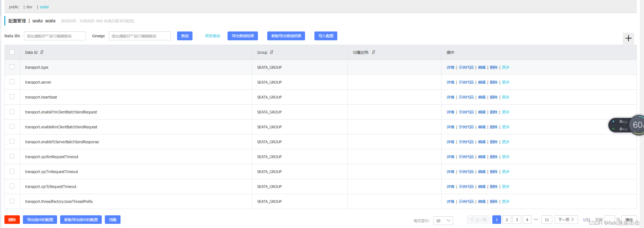Click SEATA_GROUP cell in transport.type row
The width and height of the screenshot is (644, 228).
(x=269, y=67)
